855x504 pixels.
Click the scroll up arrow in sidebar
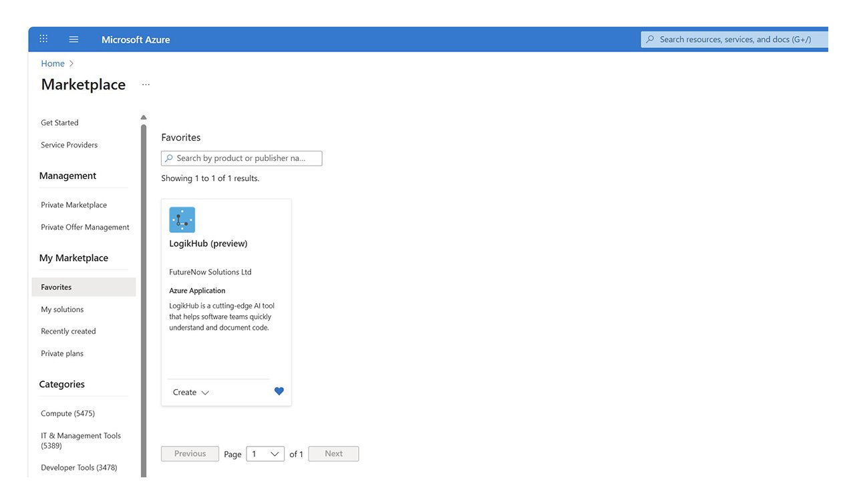[144, 117]
